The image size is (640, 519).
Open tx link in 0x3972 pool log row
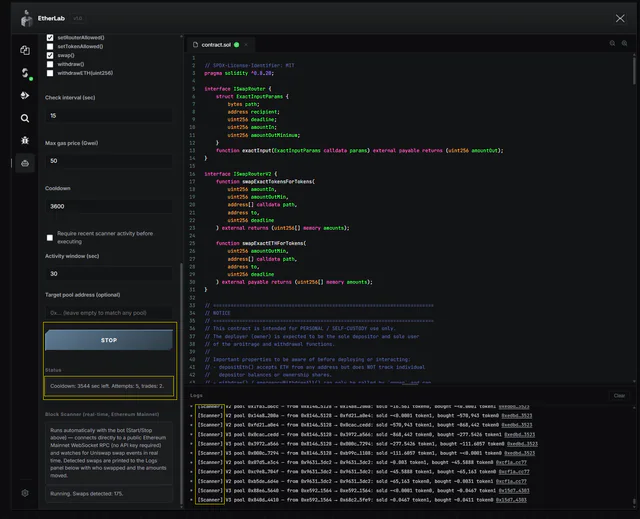coord(522,444)
